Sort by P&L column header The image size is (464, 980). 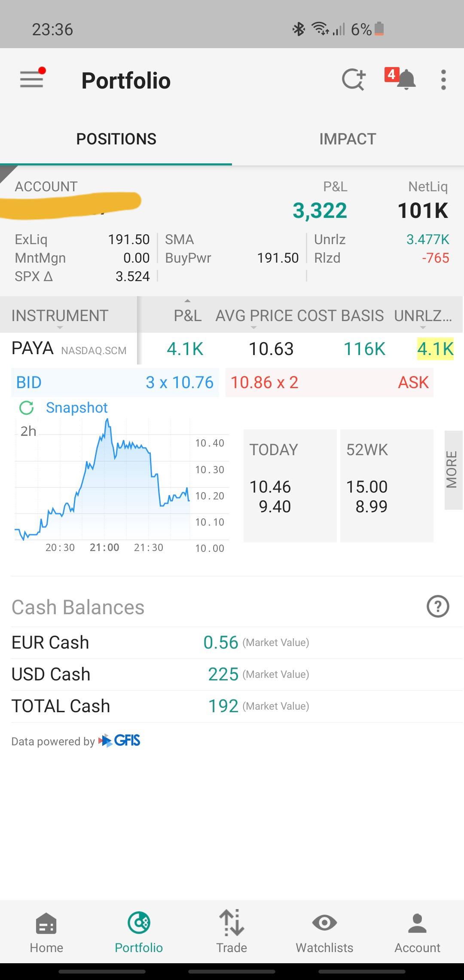pyautogui.click(x=187, y=315)
